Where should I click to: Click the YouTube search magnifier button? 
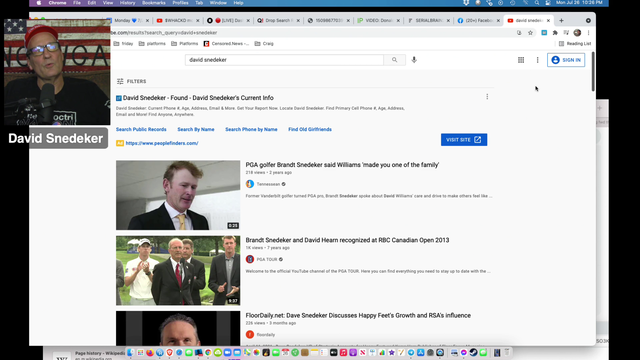click(394, 60)
